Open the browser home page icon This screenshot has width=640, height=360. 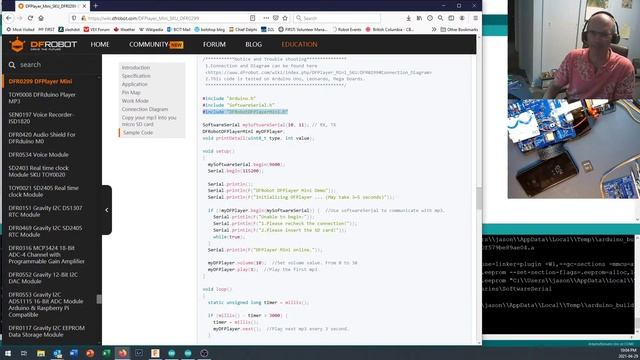(x=41, y=18)
